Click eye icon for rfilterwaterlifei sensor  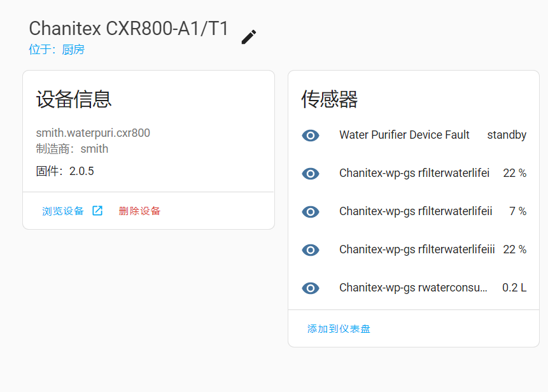coord(311,173)
